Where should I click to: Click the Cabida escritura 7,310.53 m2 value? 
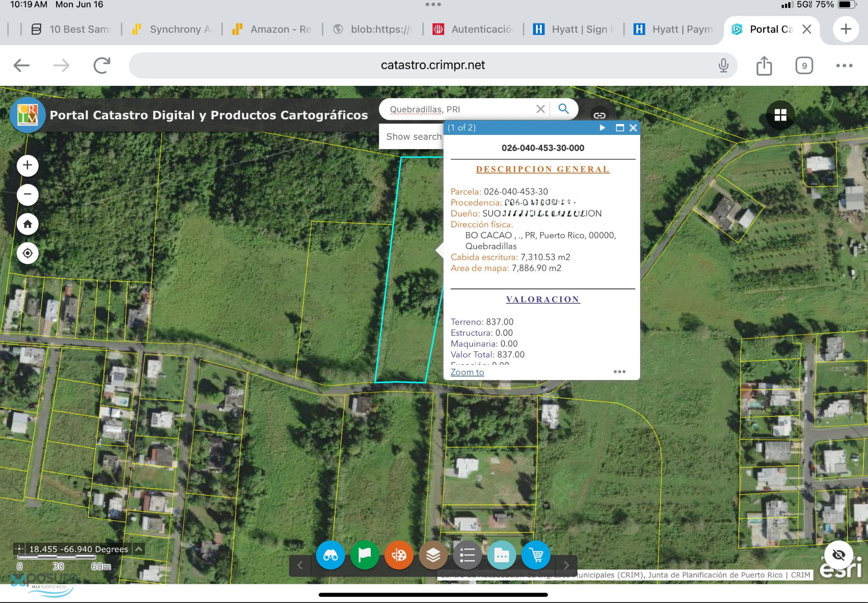pyautogui.click(x=545, y=257)
